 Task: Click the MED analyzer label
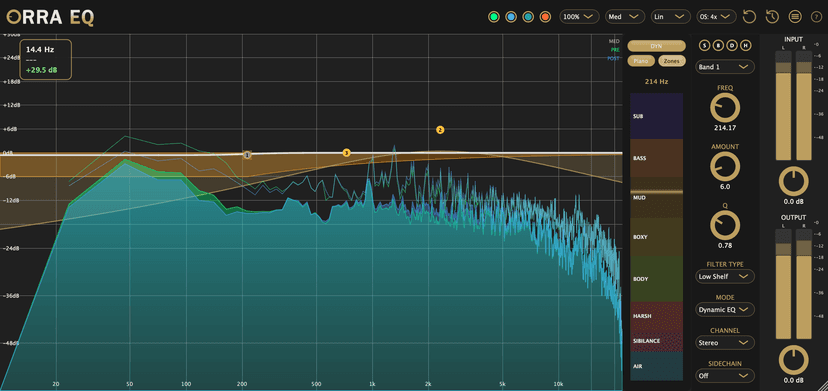tap(614, 41)
